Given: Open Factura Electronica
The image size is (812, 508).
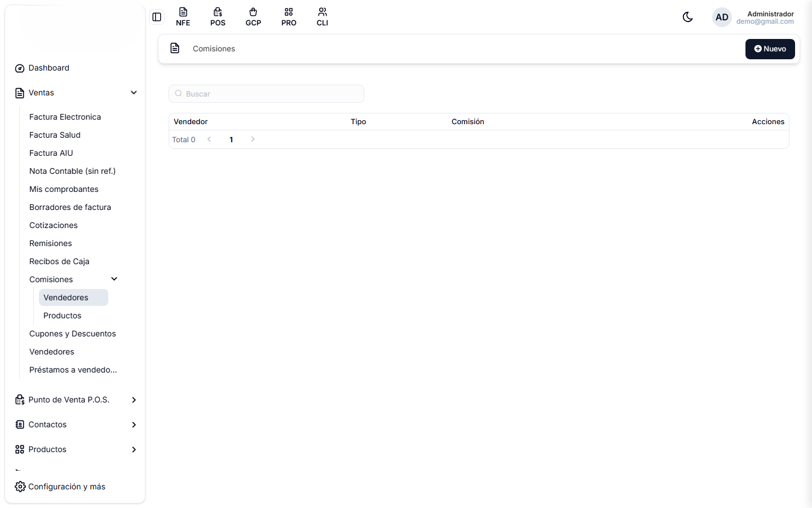Looking at the screenshot, I should click(x=65, y=117).
